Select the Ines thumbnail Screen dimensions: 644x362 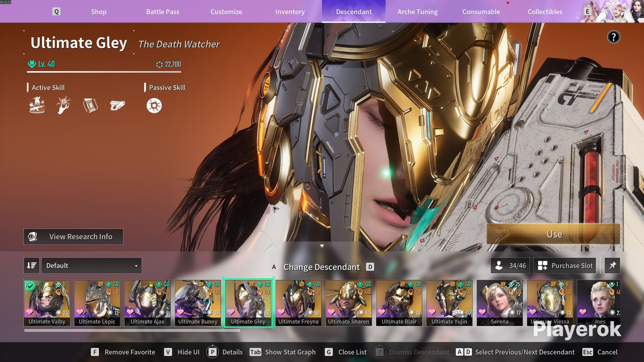(x=599, y=303)
